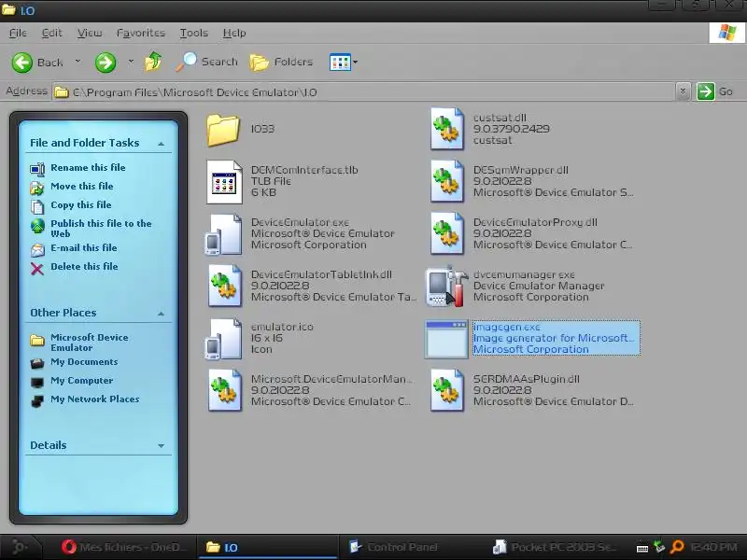Image resolution: width=747 pixels, height=560 pixels.
Task: Click the green Forward arrow button
Action: coord(106,63)
